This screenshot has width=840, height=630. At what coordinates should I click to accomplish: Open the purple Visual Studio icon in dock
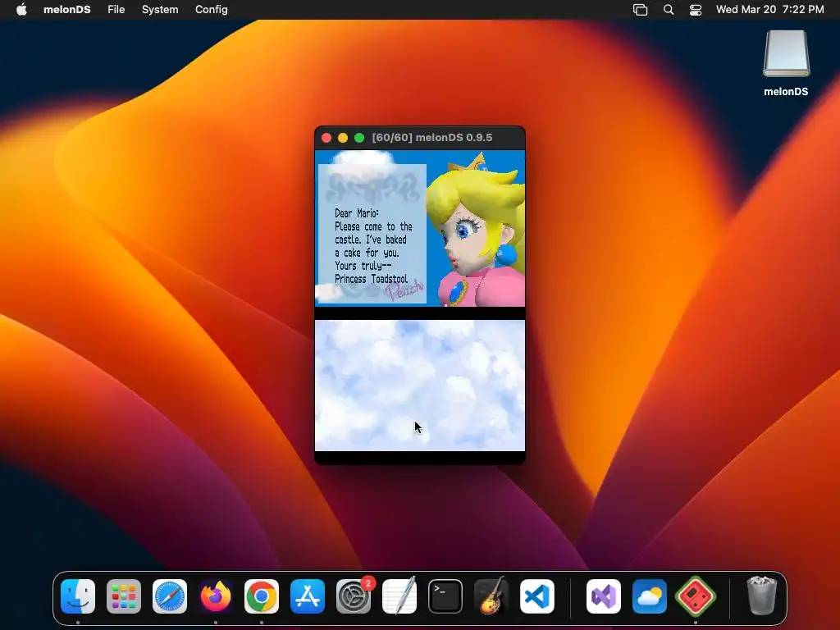pos(604,596)
